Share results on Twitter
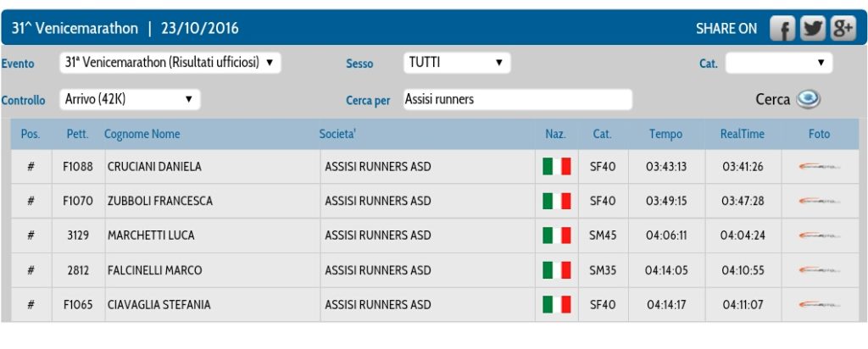This screenshot has height=349, width=868. 813,28
